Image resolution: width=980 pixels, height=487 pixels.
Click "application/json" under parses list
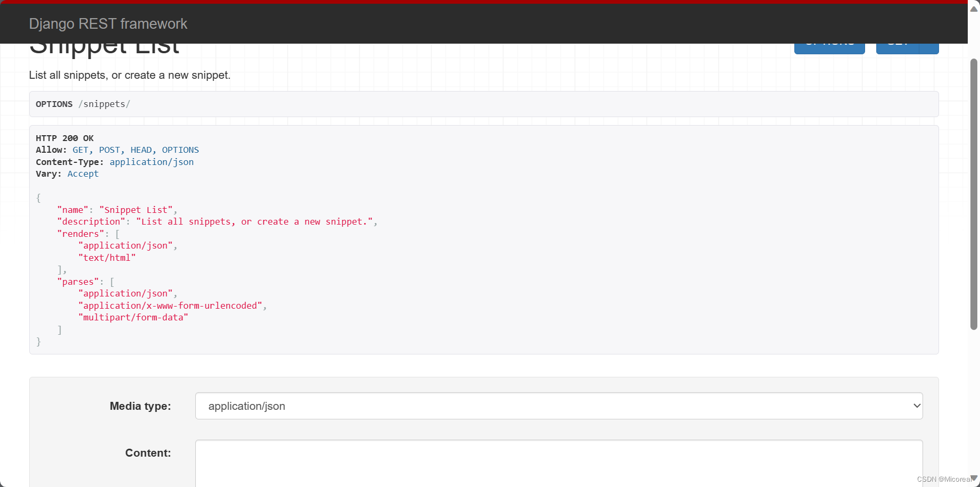[x=126, y=293]
